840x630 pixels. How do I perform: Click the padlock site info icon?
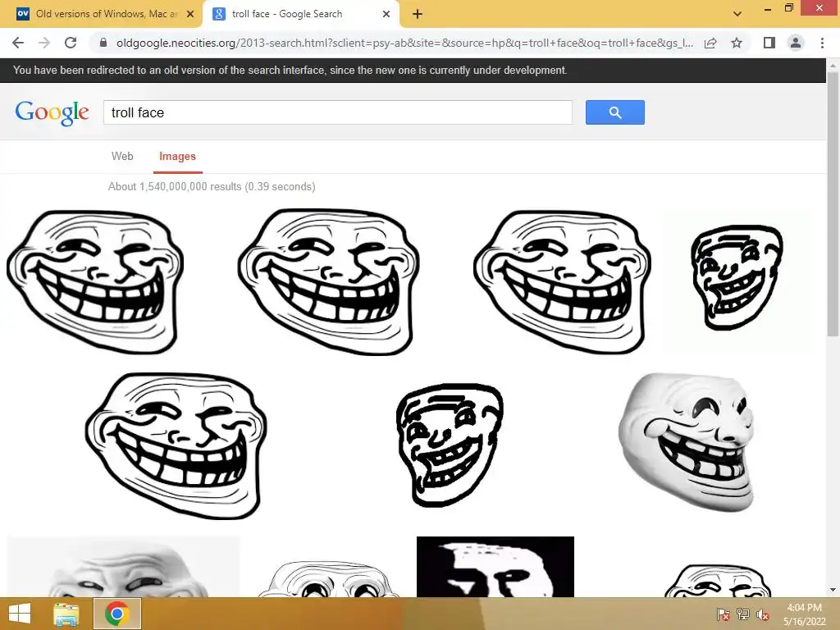tap(103, 43)
